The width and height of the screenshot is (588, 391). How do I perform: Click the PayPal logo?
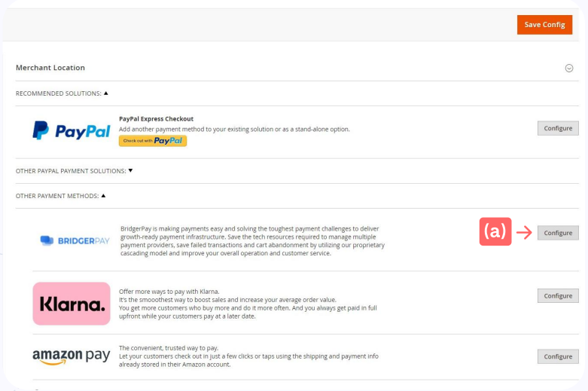[x=72, y=130]
